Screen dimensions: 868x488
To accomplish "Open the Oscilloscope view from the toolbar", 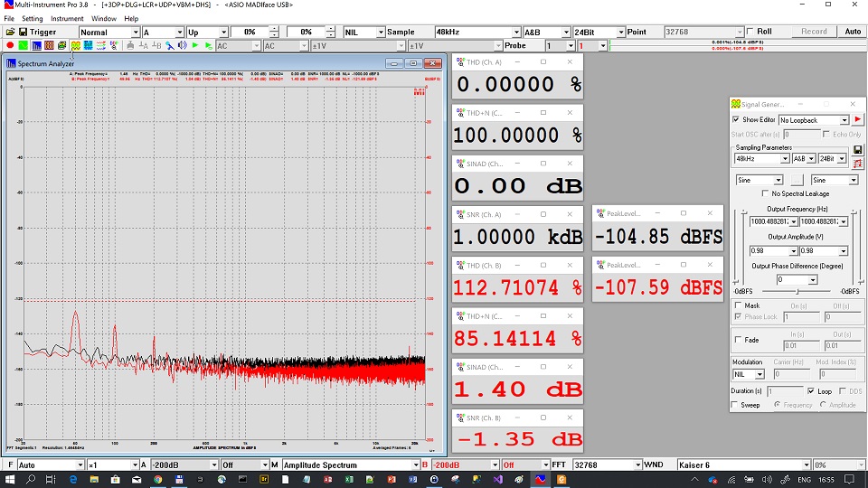I will [x=24, y=45].
